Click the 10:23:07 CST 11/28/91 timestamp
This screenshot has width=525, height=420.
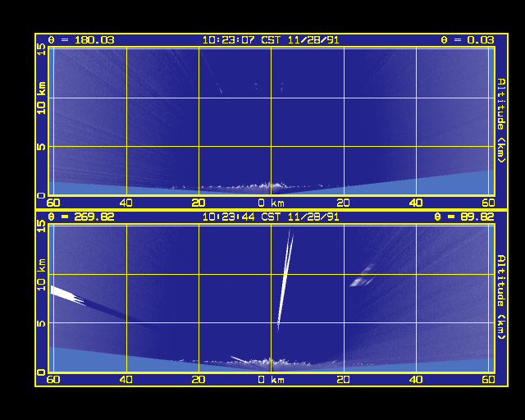tap(271, 40)
